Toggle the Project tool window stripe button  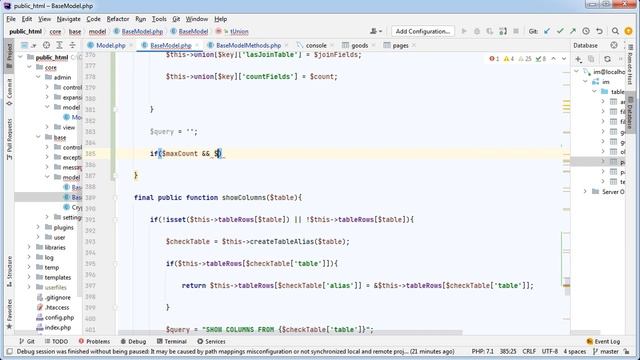pyautogui.click(x=9, y=56)
